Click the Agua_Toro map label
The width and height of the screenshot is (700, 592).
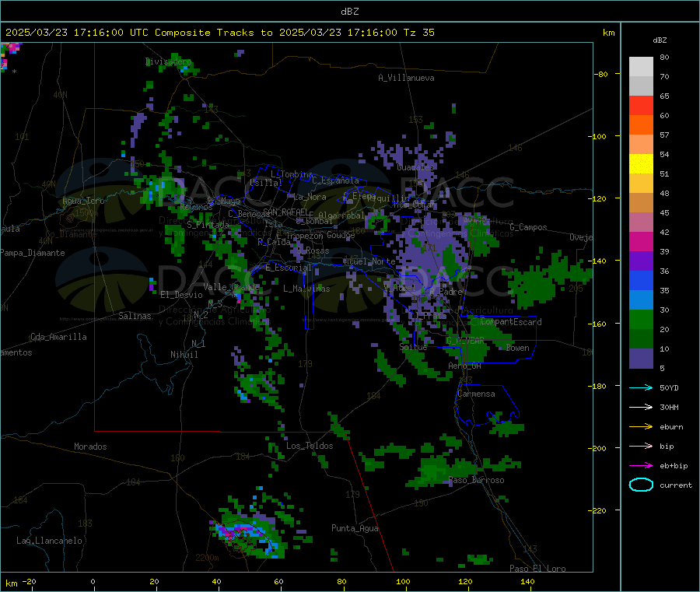[83, 201]
